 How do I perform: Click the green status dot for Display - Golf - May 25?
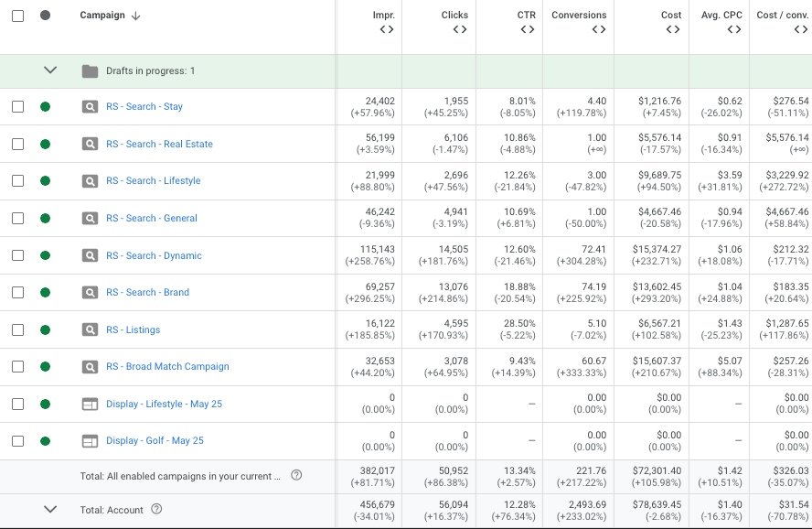pyautogui.click(x=45, y=441)
